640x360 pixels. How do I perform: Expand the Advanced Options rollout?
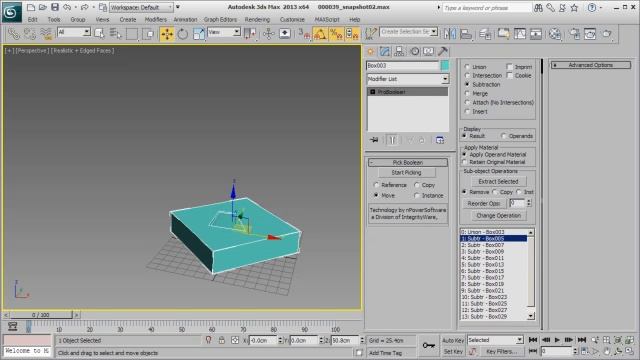[x=591, y=65]
